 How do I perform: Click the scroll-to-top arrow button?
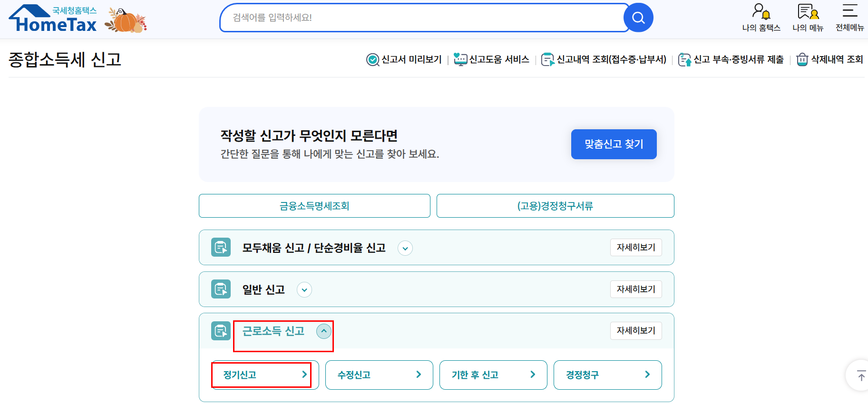860,375
